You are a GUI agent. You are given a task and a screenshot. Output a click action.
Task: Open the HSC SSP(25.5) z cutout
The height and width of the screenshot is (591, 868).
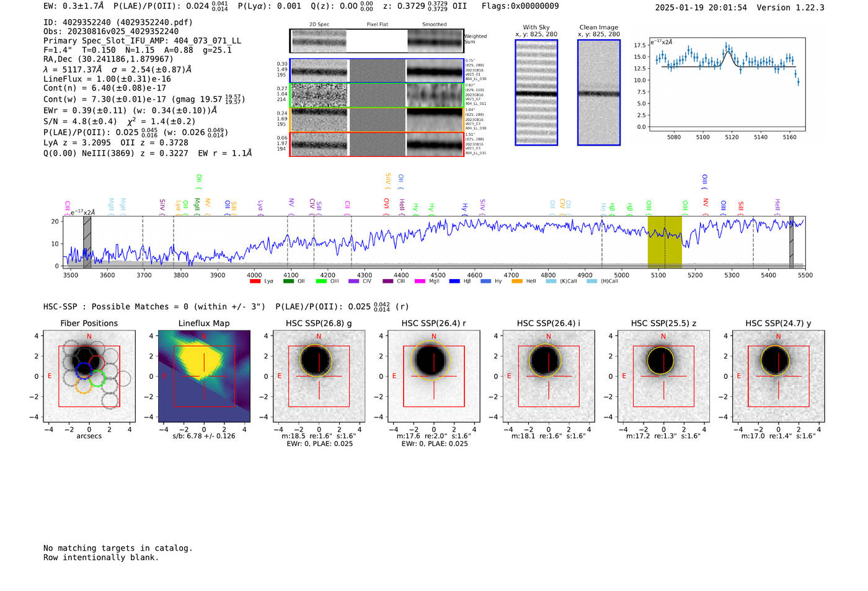[x=663, y=376]
